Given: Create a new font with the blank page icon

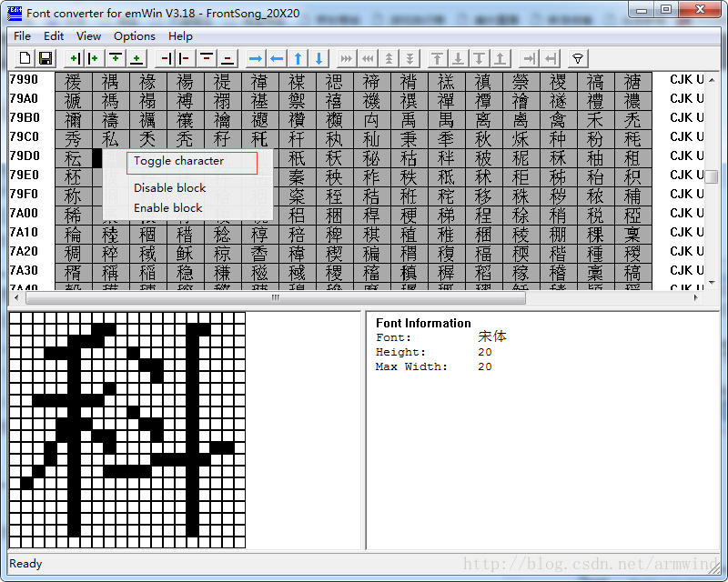Looking at the screenshot, I should click(25, 58).
